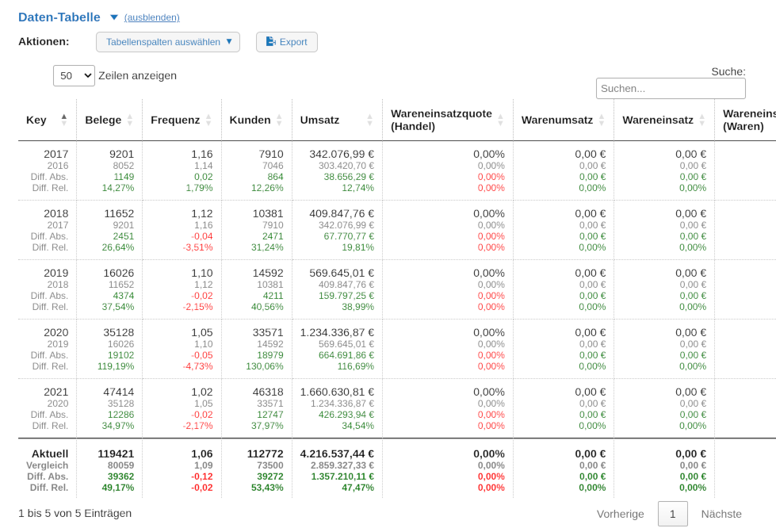Viewport: 776px width, 532px height.
Task: Click the 2020 row key cell
Action: click(55, 332)
